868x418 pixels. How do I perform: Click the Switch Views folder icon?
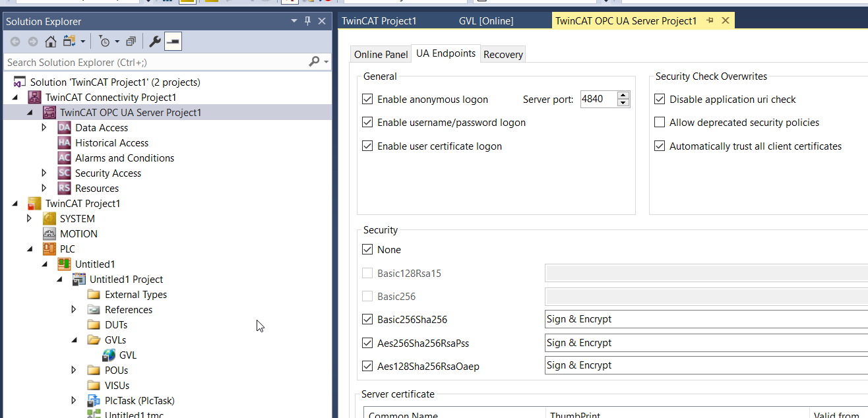pos(69,42)
